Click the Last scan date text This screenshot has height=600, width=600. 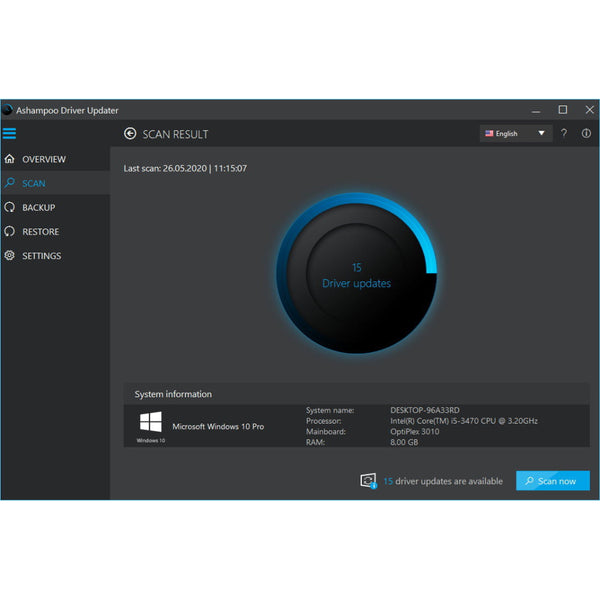185,168
